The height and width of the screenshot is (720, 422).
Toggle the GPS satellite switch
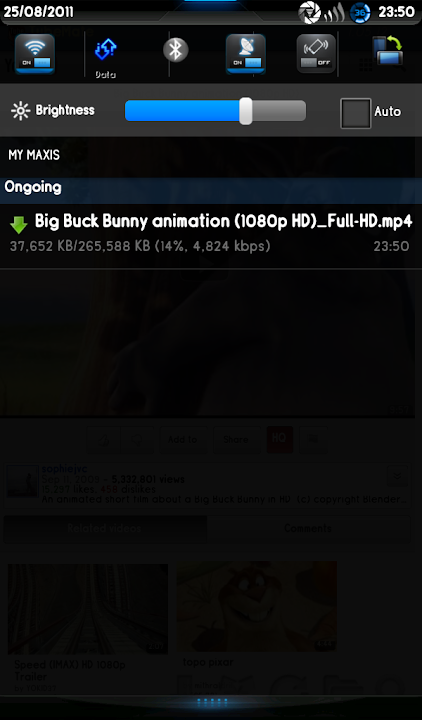[x=246, y=54]
